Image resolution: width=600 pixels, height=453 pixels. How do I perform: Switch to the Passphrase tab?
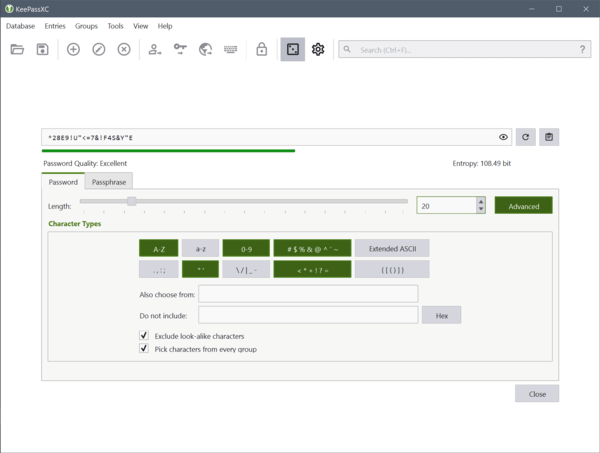(x=109, y=182)
